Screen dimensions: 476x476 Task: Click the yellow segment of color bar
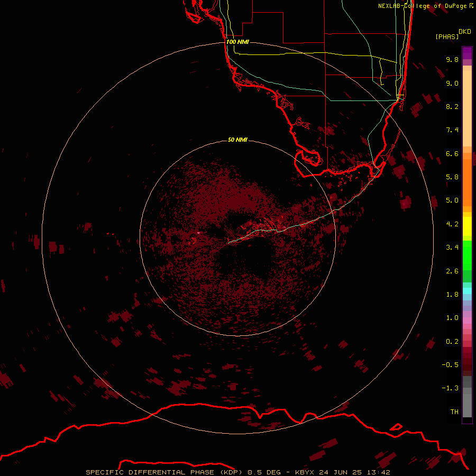(x=467, y=226)
